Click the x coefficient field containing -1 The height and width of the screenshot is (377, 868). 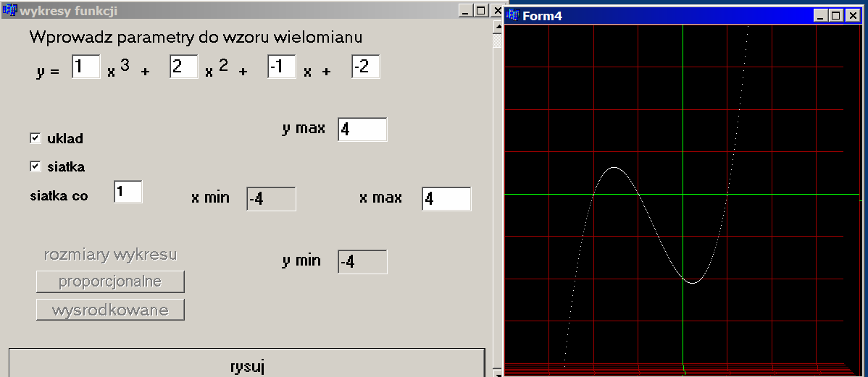[x=282, y=67]
